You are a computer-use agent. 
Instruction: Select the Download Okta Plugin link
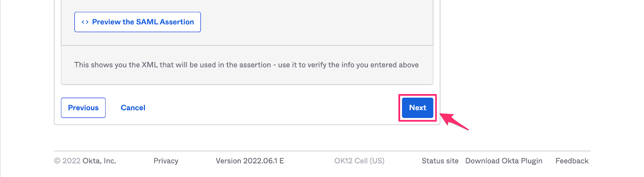click(504, 161)
